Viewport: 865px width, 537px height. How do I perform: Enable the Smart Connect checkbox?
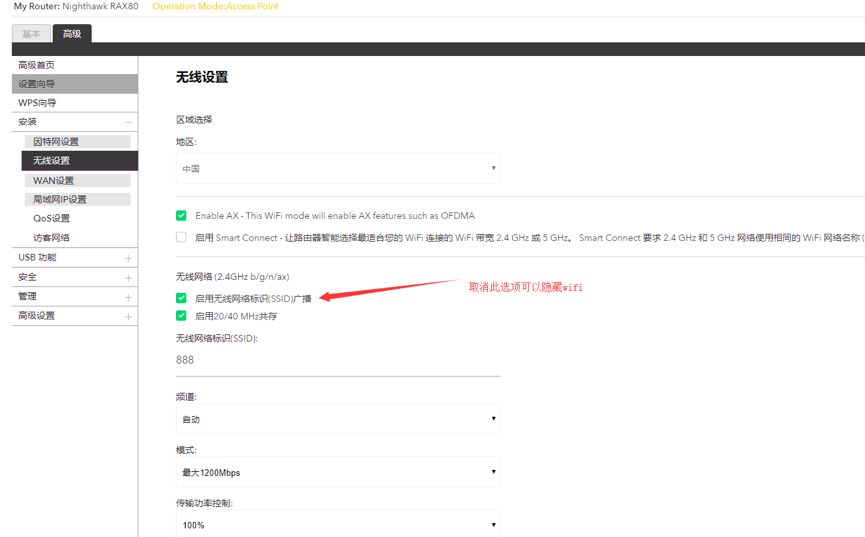(x=181, y=237)
